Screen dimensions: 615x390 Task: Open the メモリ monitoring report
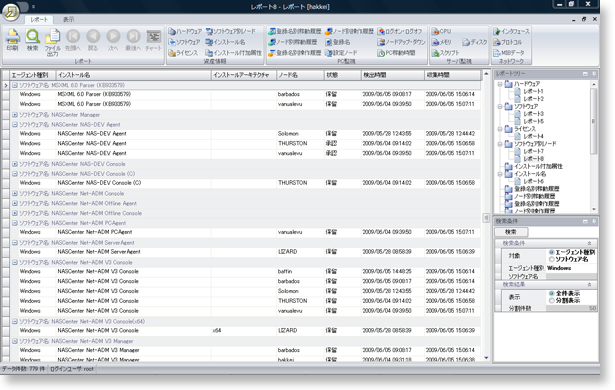click(x=442, y=42)
